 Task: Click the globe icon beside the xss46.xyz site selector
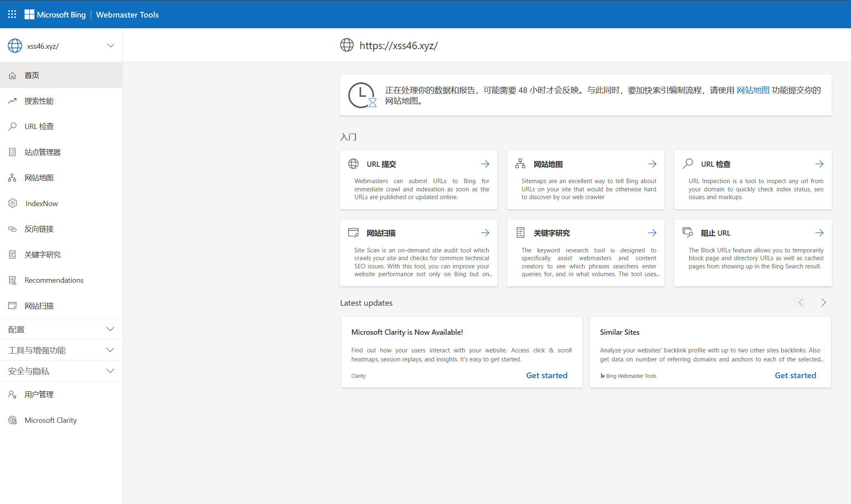[15, 46]
